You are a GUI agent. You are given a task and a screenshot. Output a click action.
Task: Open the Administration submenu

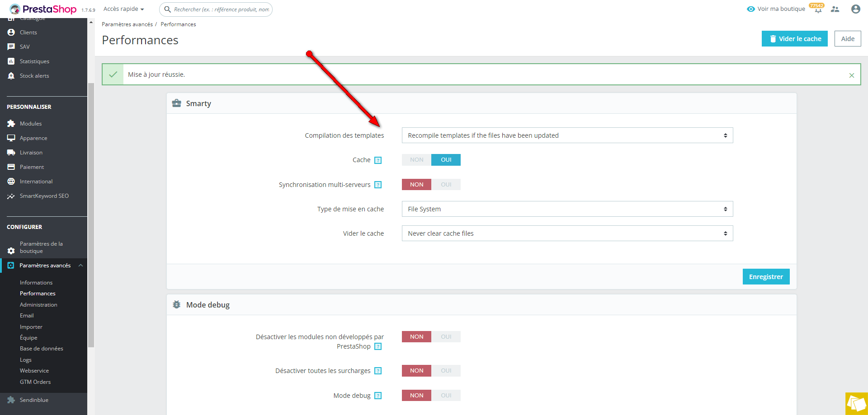coord(38,305)
